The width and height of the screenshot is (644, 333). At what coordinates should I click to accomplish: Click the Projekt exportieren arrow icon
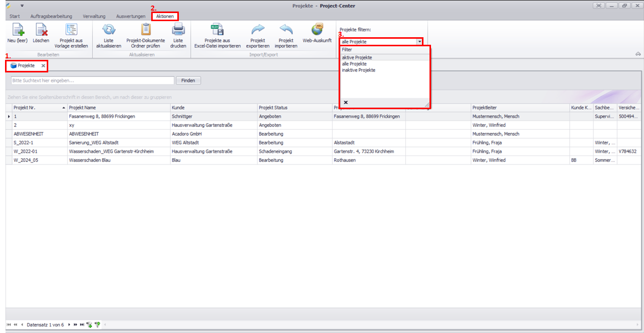point(258,30)
